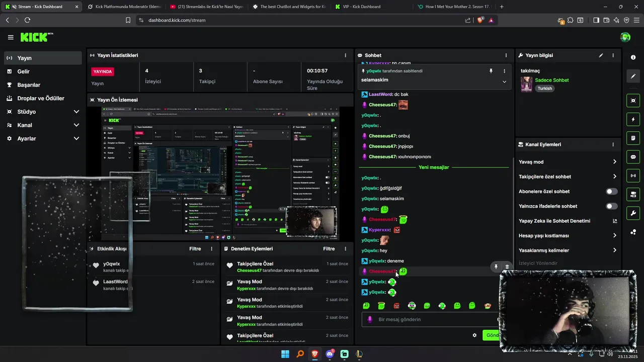
Task: Open Etkinlik Akışı three-dot menu
Action: (211, 249)
